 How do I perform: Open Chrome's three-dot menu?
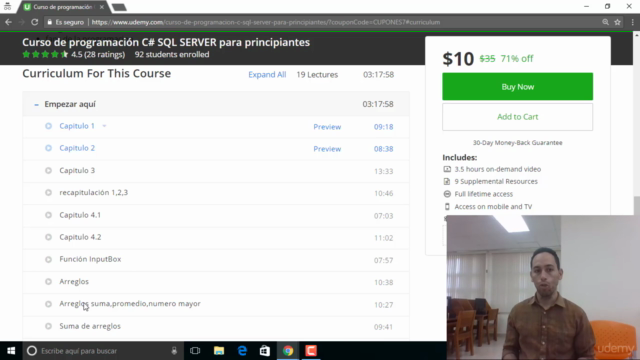632,22
